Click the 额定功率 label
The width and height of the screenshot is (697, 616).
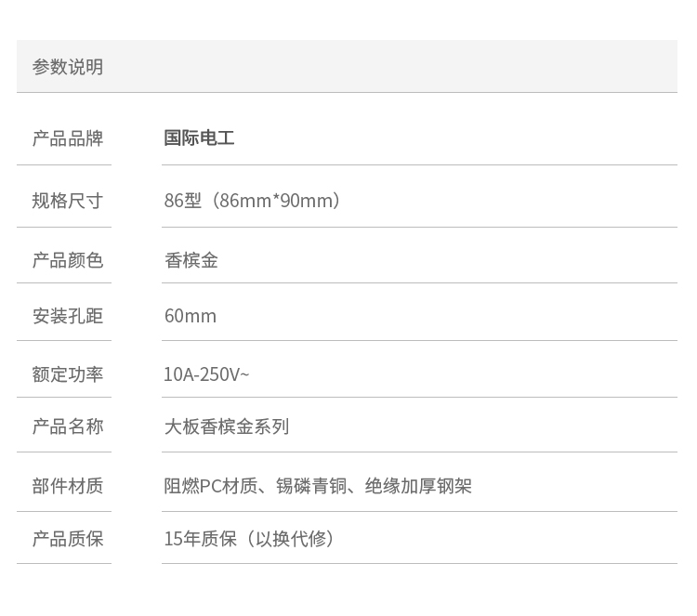(x=67, y=374)
